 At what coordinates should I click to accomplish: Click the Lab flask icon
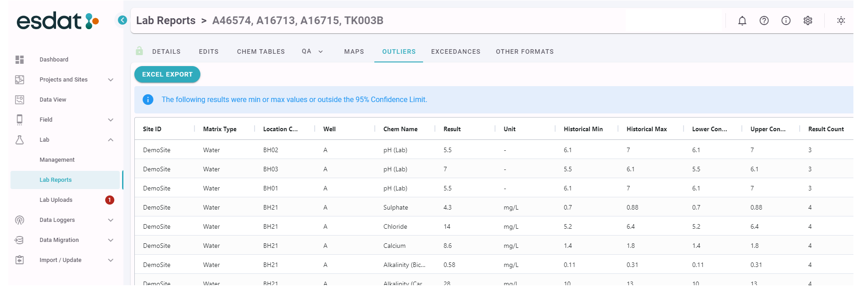pyautogui.click(x=20, y=140)
